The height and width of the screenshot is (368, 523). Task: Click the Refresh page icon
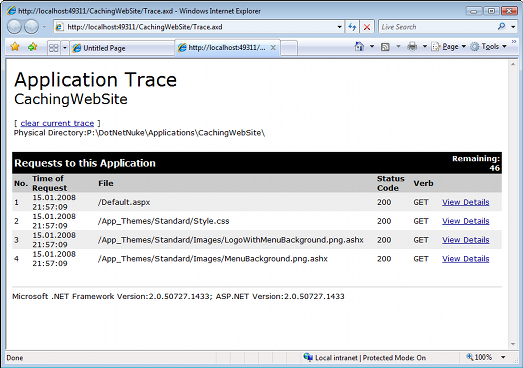coord(352,27)
